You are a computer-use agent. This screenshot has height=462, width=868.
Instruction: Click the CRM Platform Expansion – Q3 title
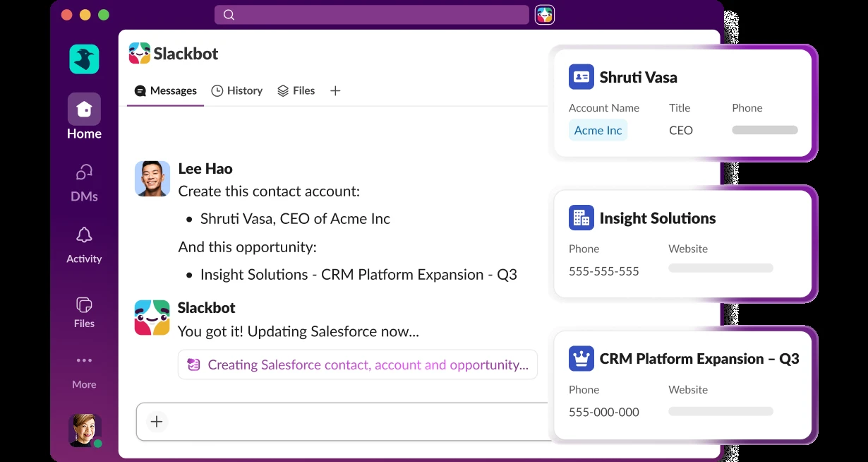click(699, 359)
